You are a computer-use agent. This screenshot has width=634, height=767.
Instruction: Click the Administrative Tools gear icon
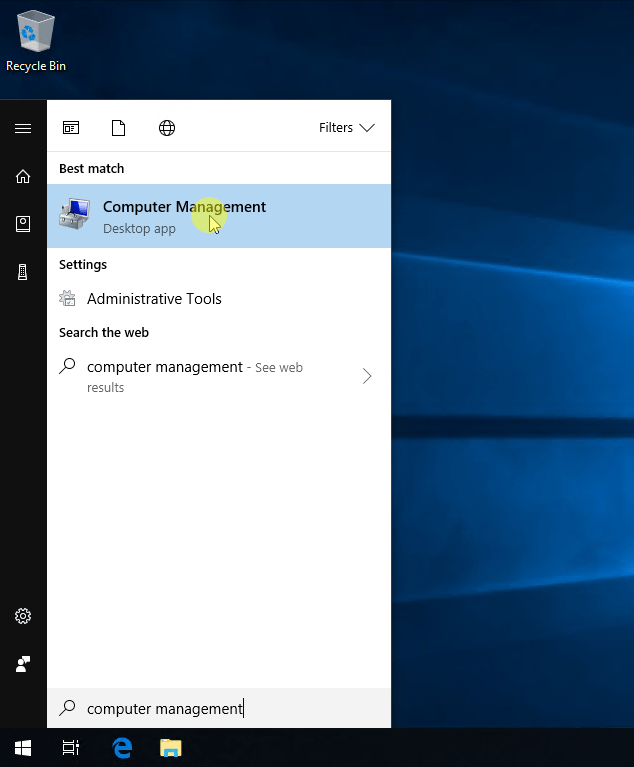(x=68, y=298)
